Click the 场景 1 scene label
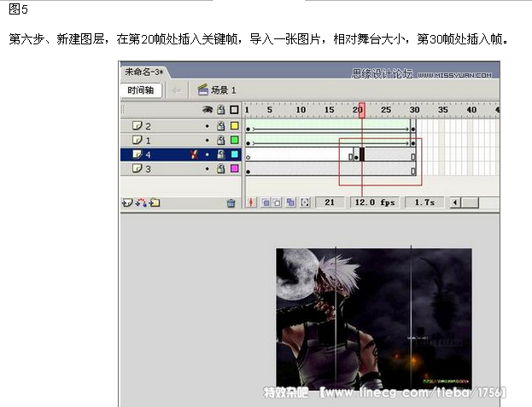This screenshot has height=407, width=532. point(223,90)
